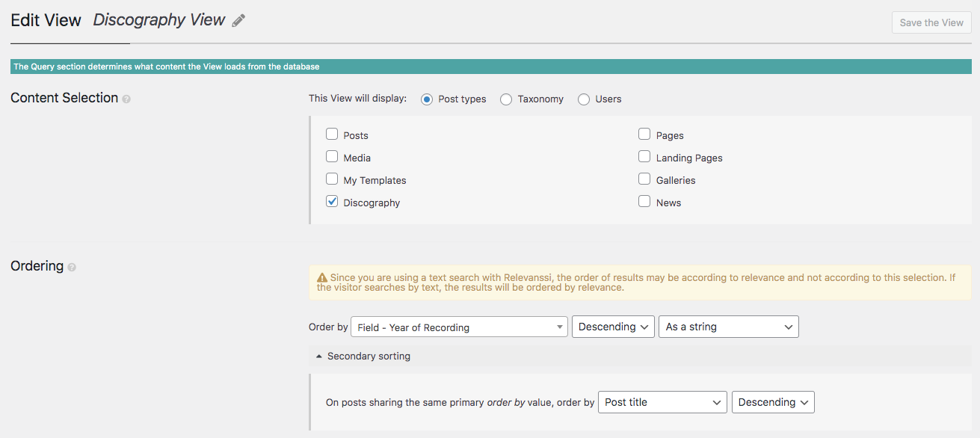This screenshot has width=980, height=438.
Task: Check the Posts checkbox
Action: pos(332,135)
